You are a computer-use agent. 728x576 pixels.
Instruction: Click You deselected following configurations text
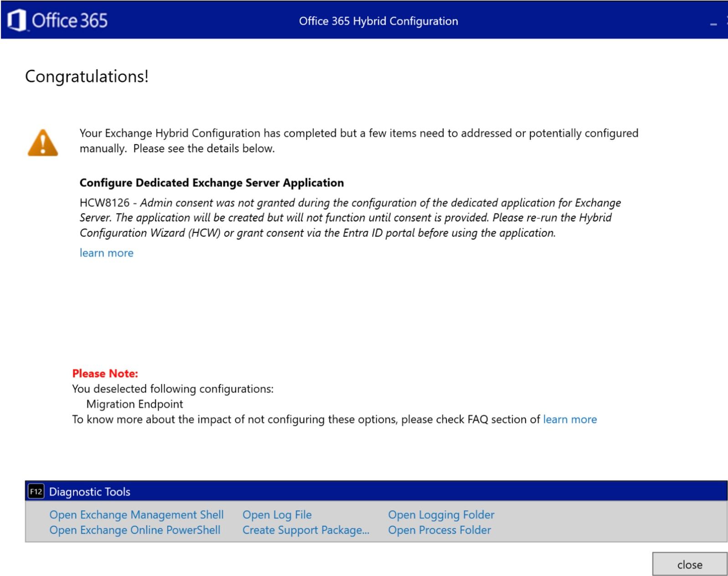173,389
